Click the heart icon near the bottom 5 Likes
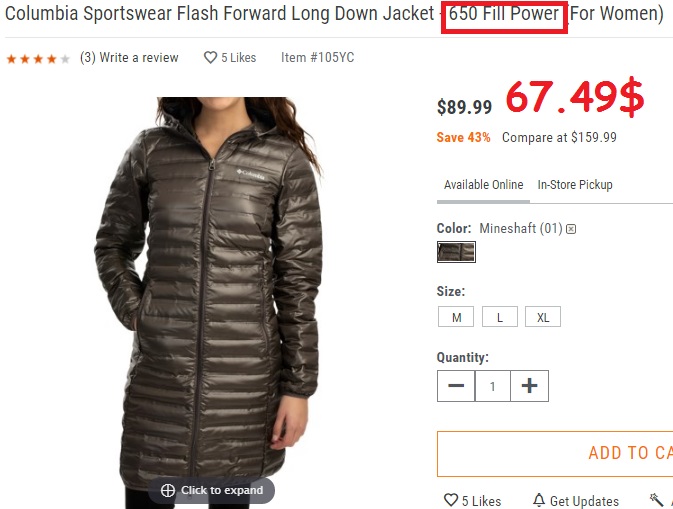Viewport: 673px width, 509px height. click(x=451, y=500)
